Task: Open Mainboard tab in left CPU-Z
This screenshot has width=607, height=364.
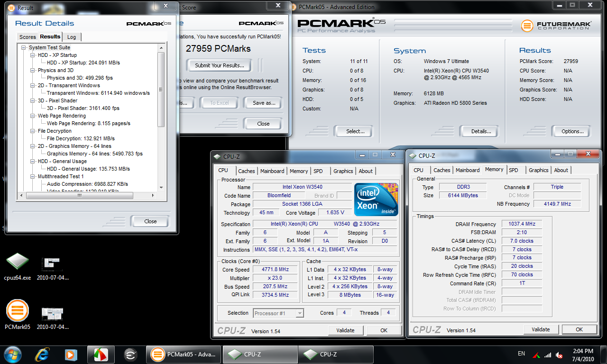Action: [272, 171]
